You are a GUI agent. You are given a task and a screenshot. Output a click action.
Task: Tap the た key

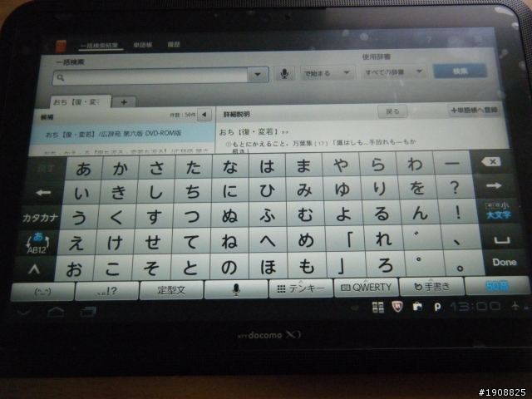(194, 167)
